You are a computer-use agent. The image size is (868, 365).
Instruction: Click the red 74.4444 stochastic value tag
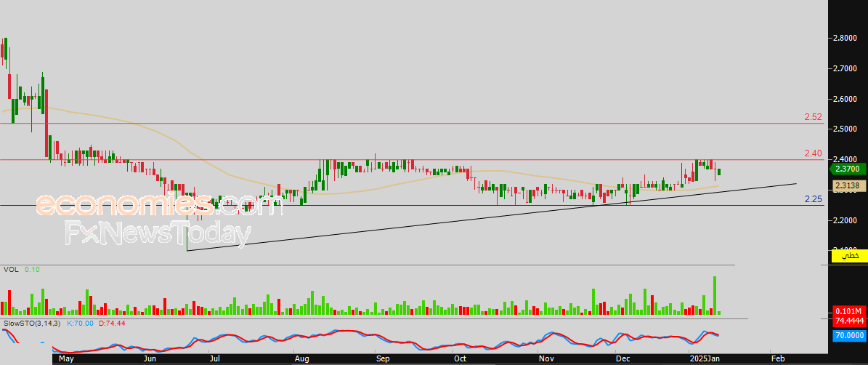[x=849, y=321]
